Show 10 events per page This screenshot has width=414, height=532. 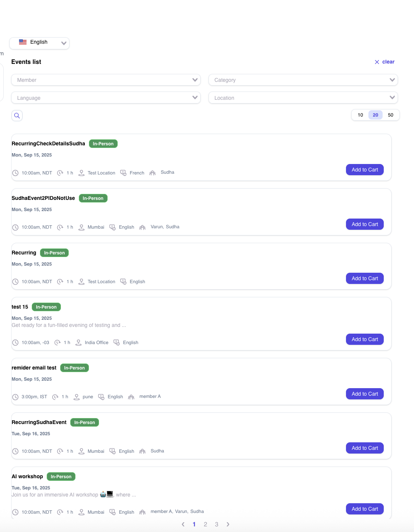pyautogui.click(x=360, y=115)
